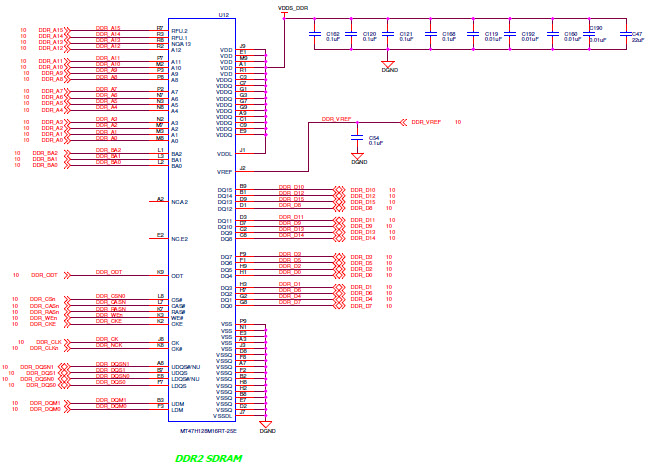Screen dimensions: 650x464
Task: Click the DDR_D11 port label
Action: [x=363, y=220]
